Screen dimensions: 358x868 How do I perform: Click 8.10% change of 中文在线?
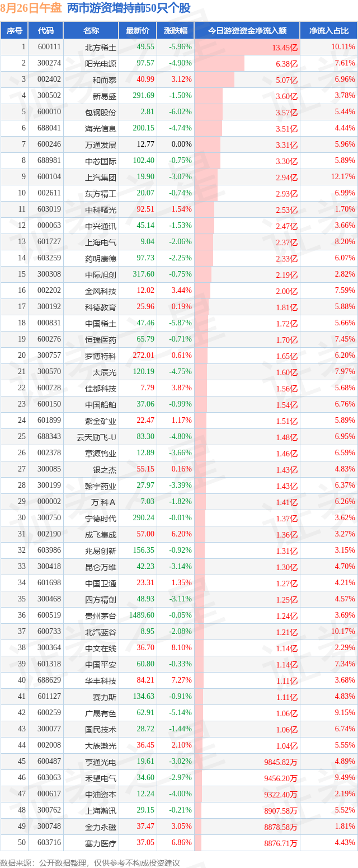coord(182,648)
